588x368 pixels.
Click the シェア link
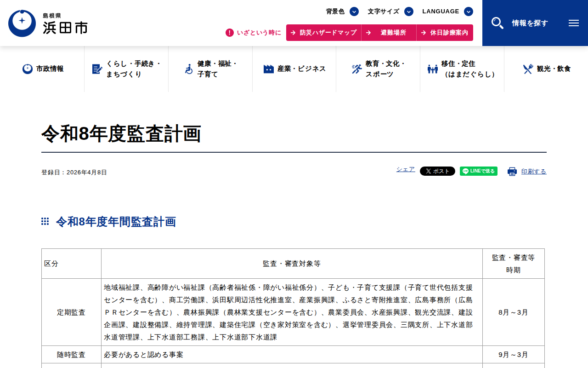coord(406,169)
